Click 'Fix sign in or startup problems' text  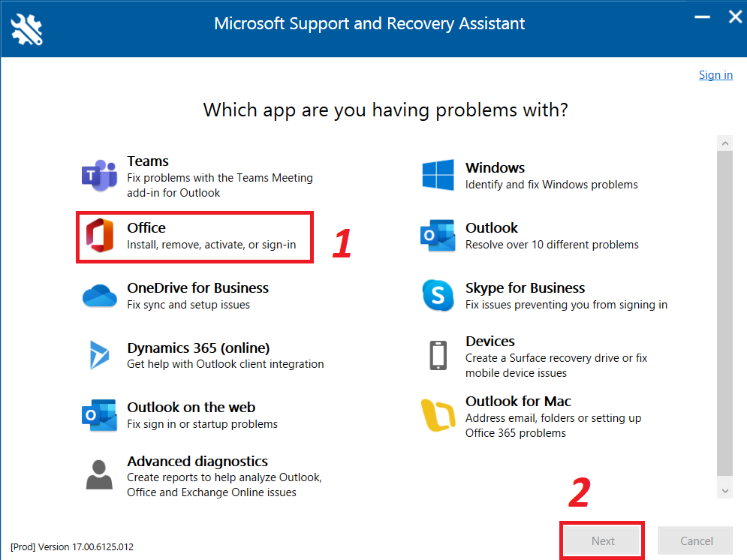[x=202, y=424]
